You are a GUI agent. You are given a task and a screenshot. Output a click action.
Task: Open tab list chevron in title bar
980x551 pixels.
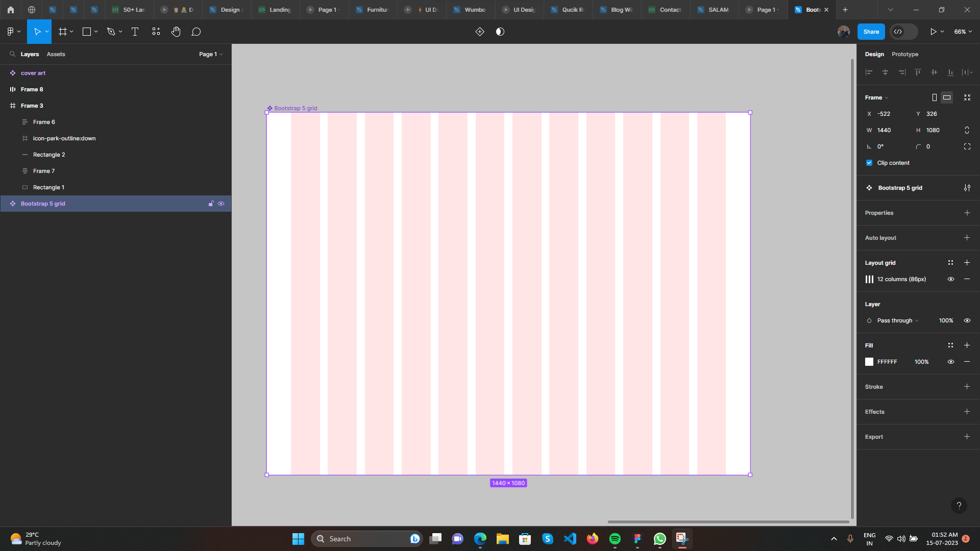[891, 10]
